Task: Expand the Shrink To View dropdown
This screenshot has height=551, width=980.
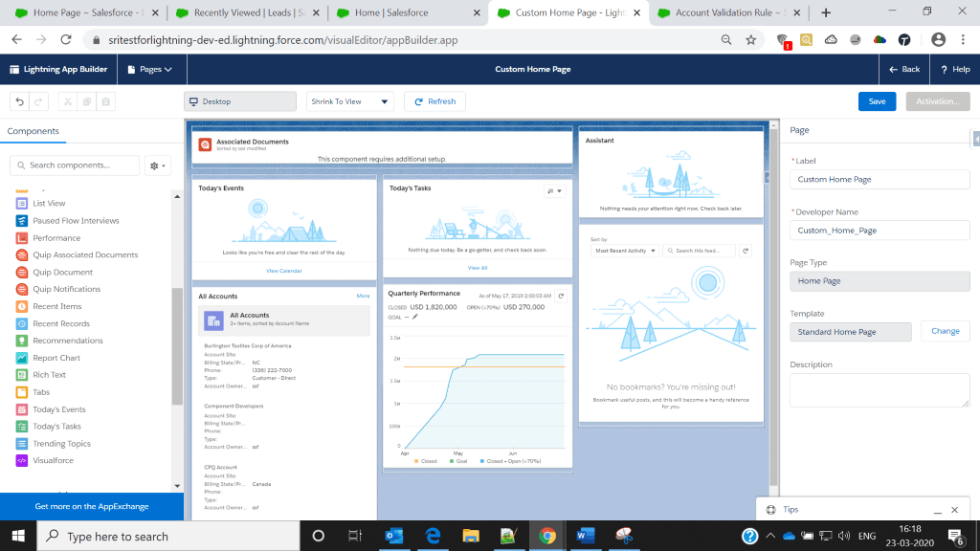Action: tap(349, 101)
